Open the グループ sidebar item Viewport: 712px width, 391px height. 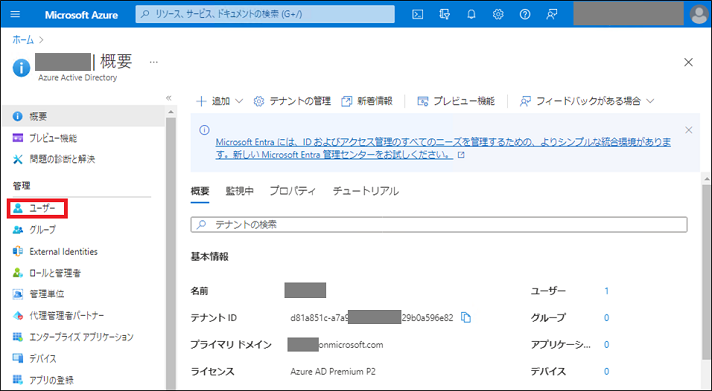click(35, 230)
